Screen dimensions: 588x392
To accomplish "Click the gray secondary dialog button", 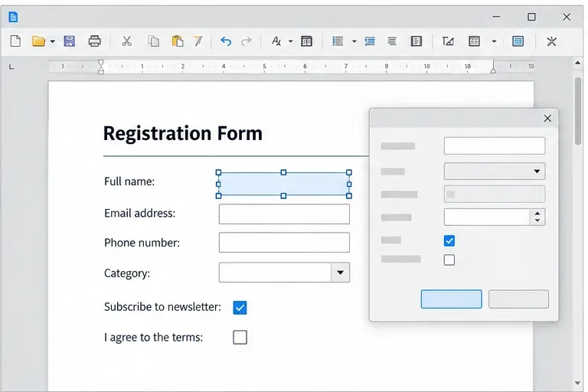I will point(518,299).
